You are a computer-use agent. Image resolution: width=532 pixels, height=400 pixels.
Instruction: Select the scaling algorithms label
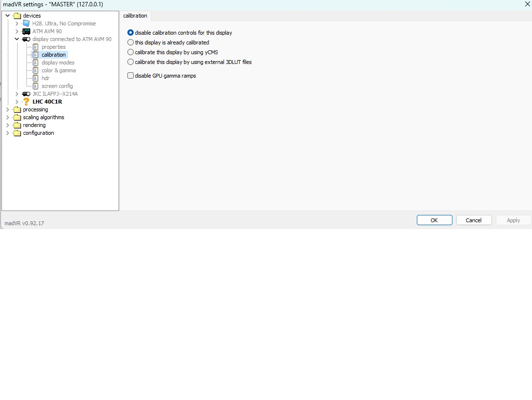[43, 117]
